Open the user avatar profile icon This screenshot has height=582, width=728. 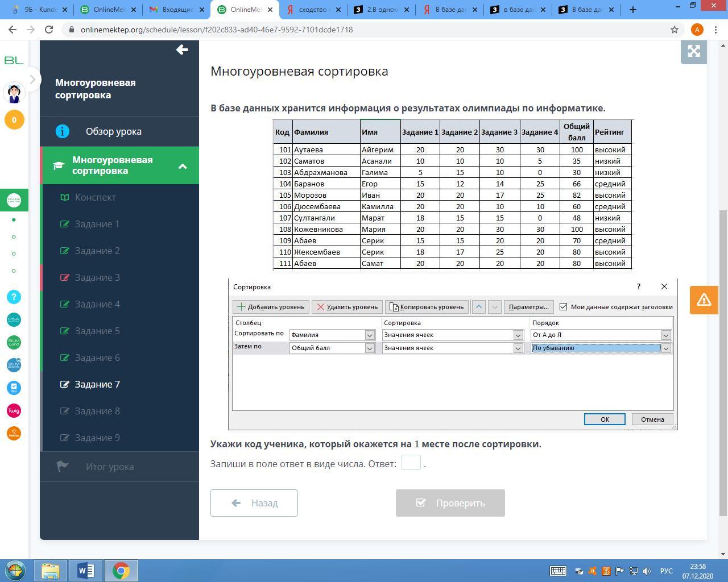click(14, 93)
